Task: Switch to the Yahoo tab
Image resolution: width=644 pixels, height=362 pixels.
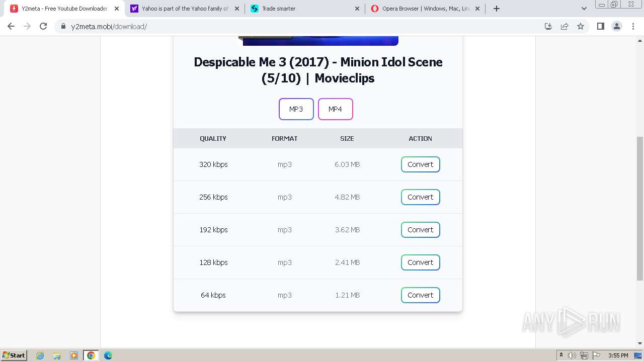Action: point(185,9)
